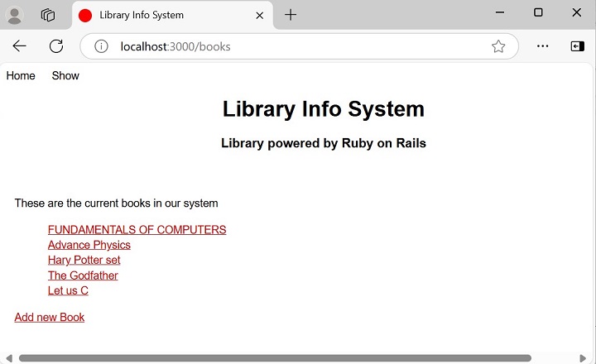Screen dimensions: 596x364
Task: Open the Show menu item
Action: click(x=65, y=76)
